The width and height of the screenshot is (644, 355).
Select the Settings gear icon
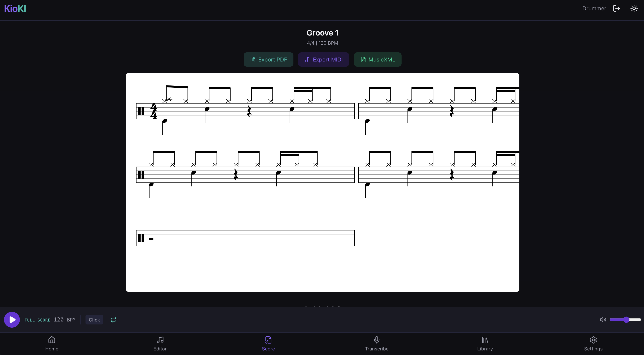[593, 340]
